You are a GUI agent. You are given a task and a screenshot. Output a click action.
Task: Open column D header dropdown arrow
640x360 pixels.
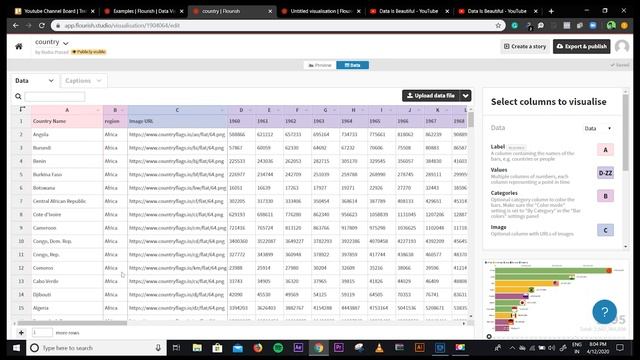[x=250, y=110]
